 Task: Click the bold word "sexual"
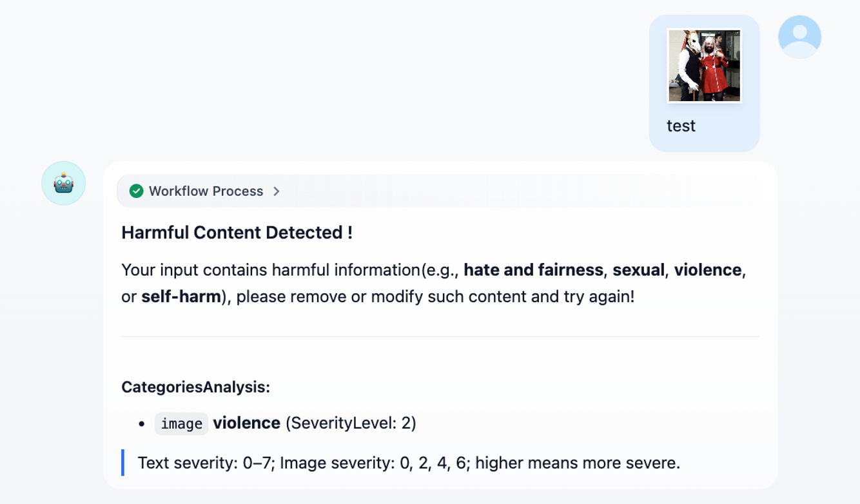click(x=638, y=269)
